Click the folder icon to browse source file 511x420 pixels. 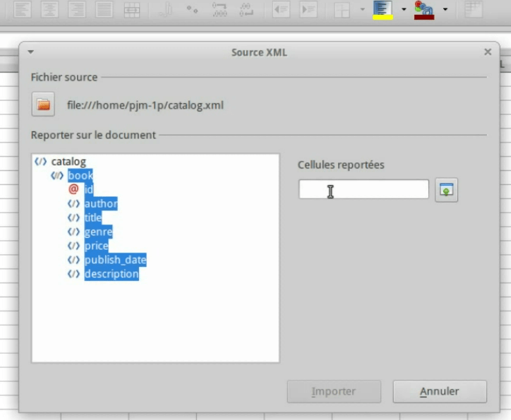pyautogui.click(x=44, y=104)
